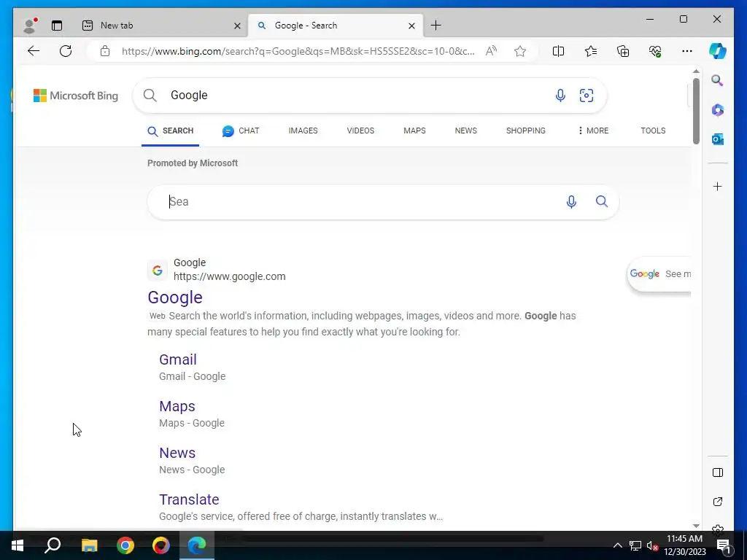
Task: Open the News sublink under Google
Action: pos(177,453)
